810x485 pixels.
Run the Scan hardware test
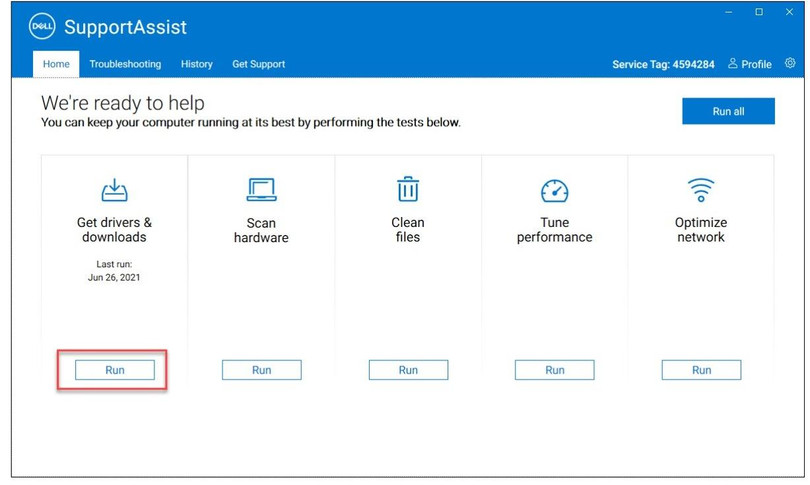point(261,370)
